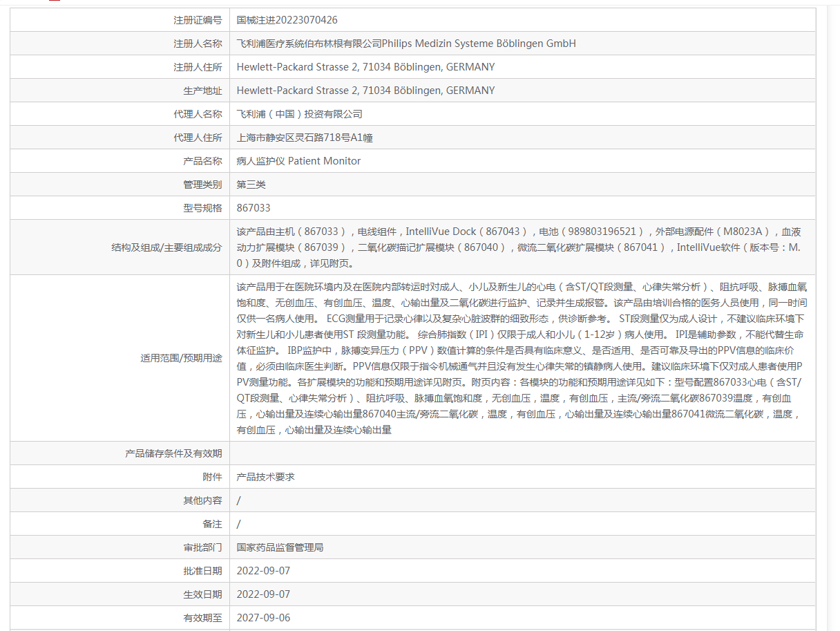Click the 其他内容 label
The height and width of the screenshot is (631, 840).
202,500
